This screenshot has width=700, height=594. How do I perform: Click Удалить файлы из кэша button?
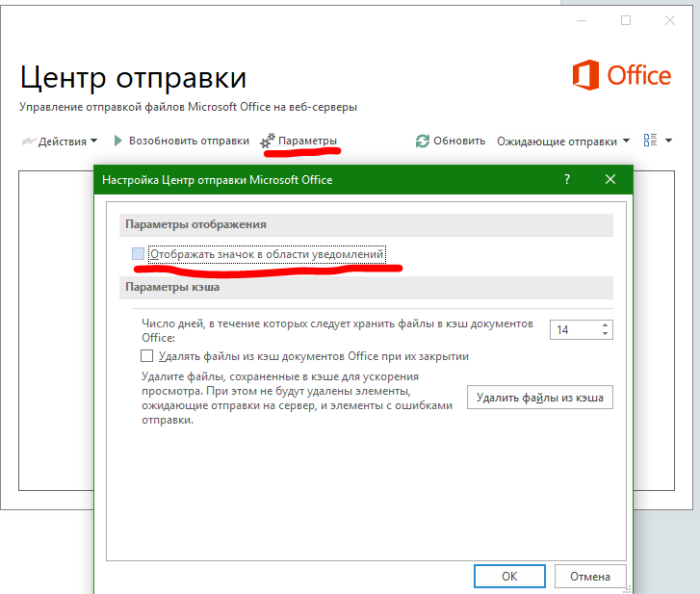point(540,398)
